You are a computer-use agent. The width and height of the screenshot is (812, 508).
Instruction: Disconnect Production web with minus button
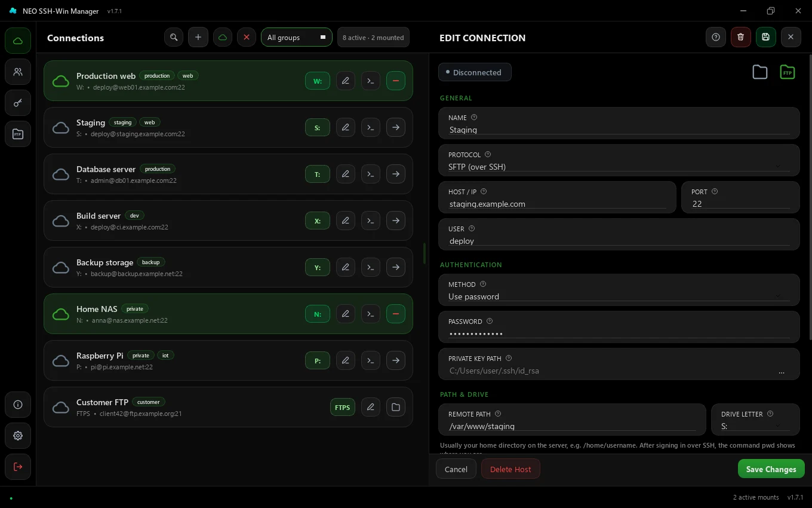click(396, 81)
